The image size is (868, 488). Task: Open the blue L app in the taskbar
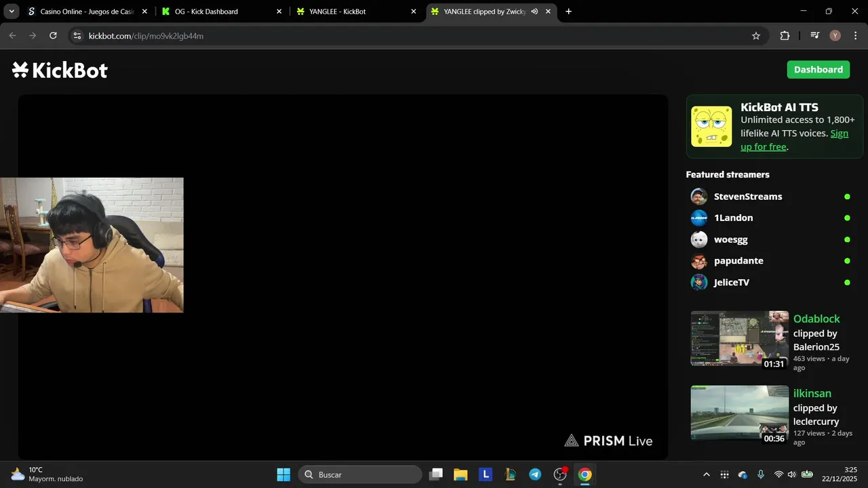point(486,474)
